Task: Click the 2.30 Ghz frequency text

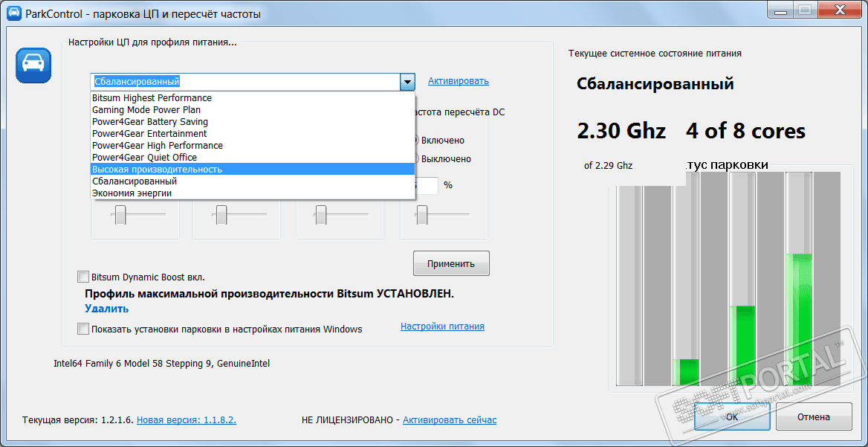Action: 621,132
